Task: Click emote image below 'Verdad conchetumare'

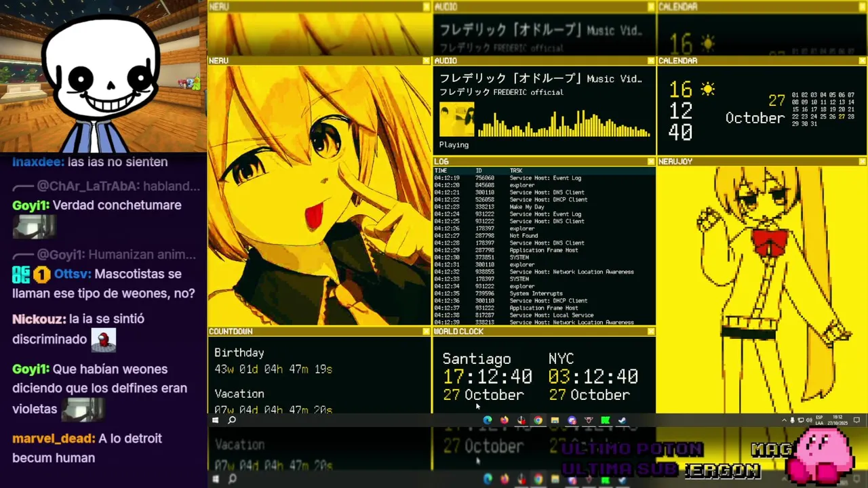Action: [33, 226]
